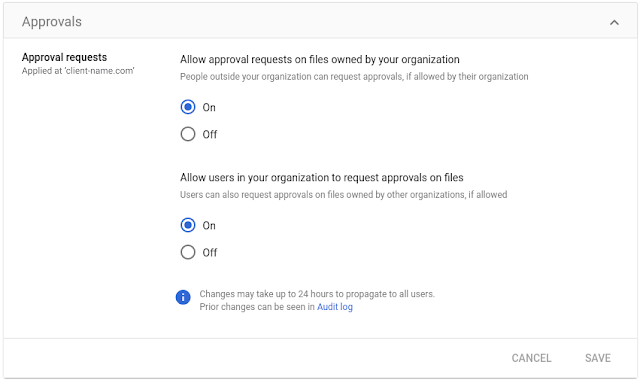
Task: Click heading "Allow approval requests on files owned"
Action: point(320,60)
